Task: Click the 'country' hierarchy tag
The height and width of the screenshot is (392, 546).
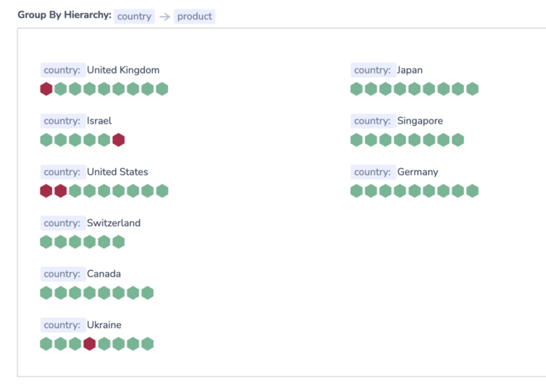Action: tap(134, 17)
